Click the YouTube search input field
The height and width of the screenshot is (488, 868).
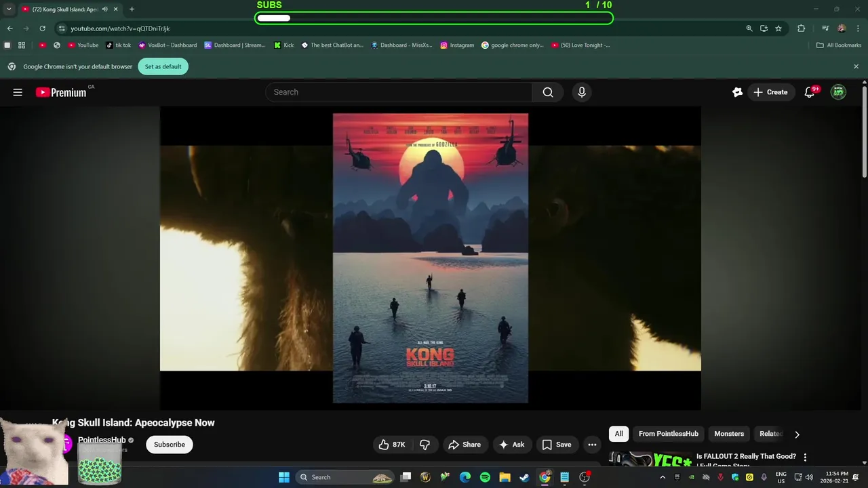(399, 92)
